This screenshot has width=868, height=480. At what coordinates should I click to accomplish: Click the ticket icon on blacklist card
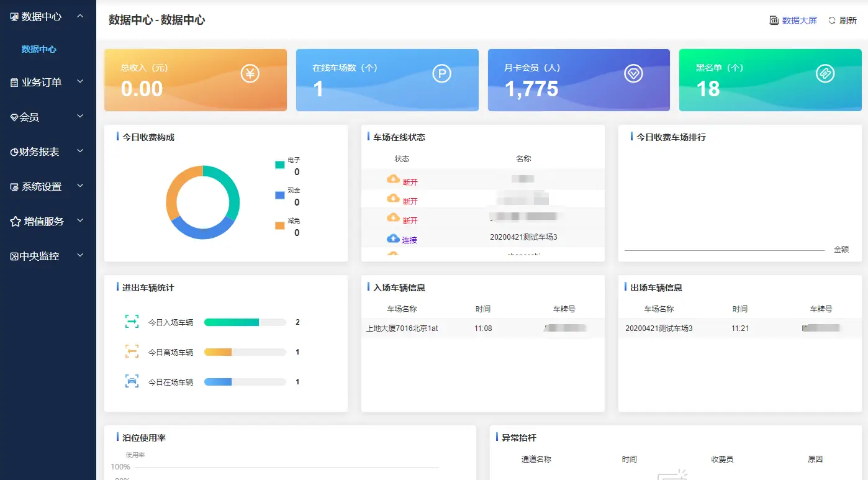pos(825,75)
